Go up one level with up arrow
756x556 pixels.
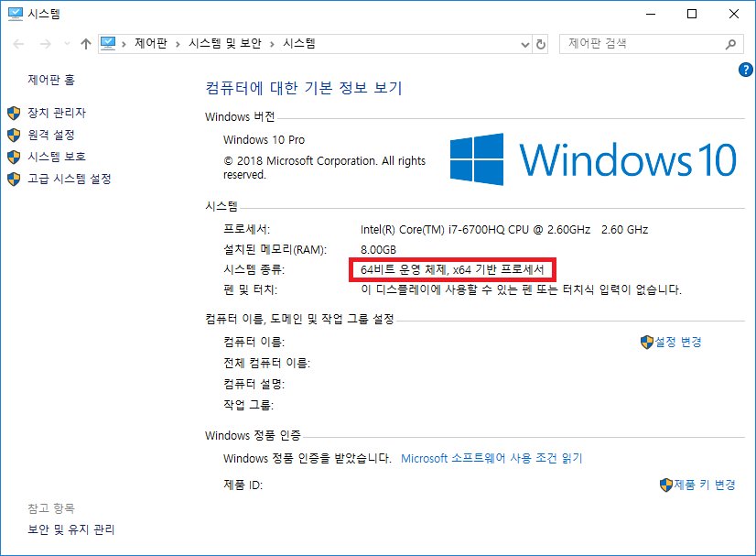[x=86, y=44]
